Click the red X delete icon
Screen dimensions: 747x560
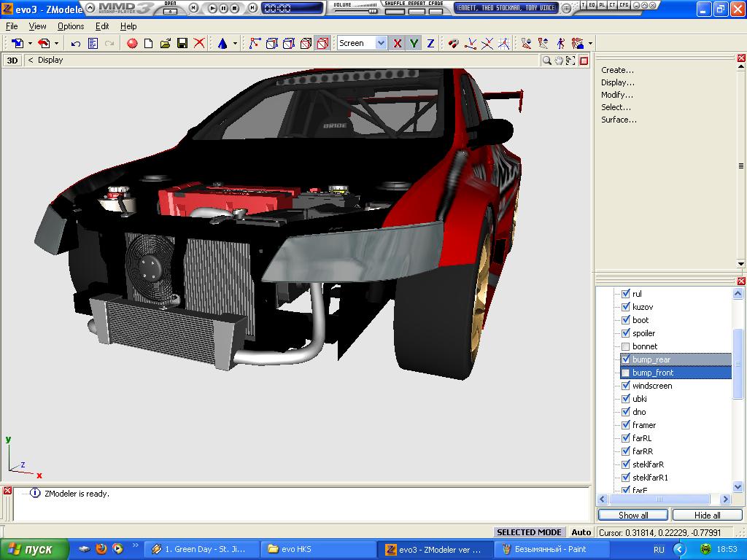[199, 44]
